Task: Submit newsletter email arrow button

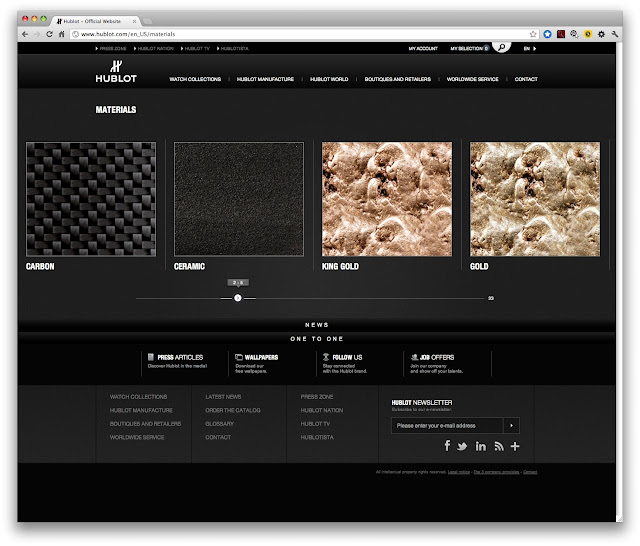Action: click(x=511, y=425)
